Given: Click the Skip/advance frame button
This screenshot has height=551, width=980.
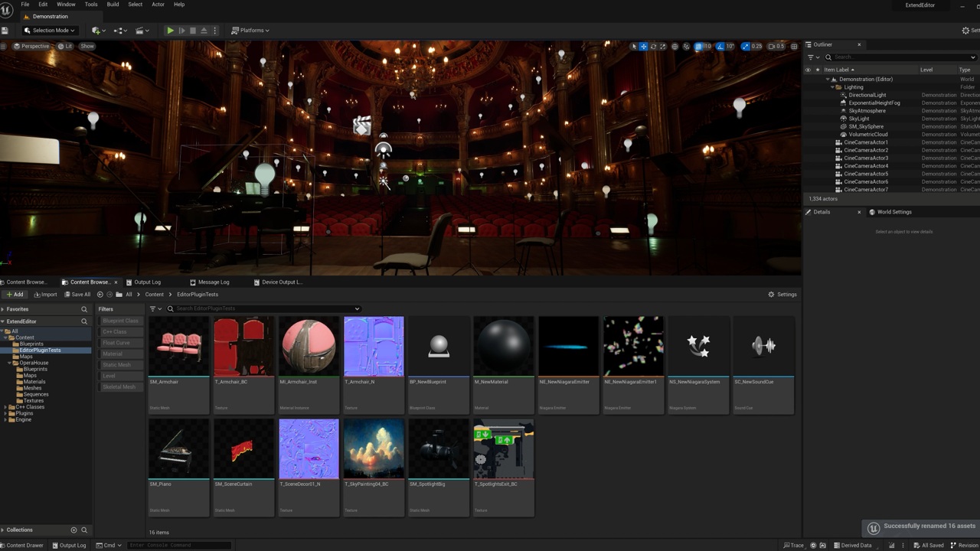Looking at the screenshot, I should point(181,30).
